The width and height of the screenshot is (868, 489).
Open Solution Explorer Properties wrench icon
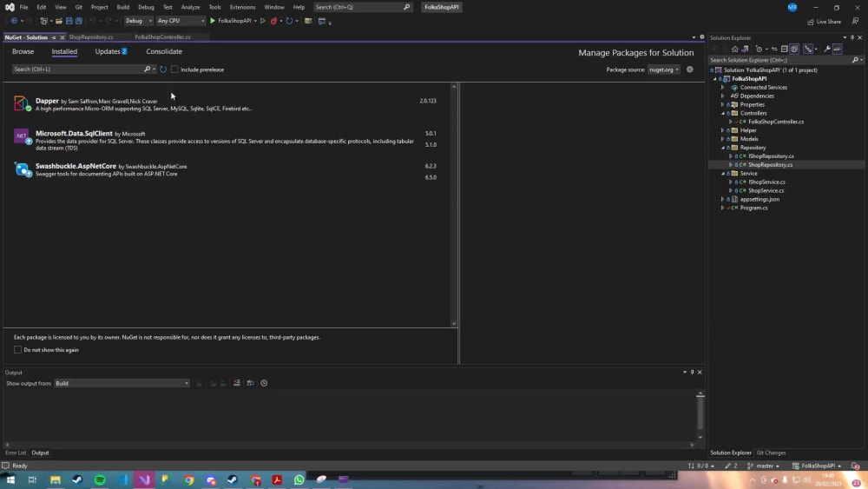[x=827, y=49]
